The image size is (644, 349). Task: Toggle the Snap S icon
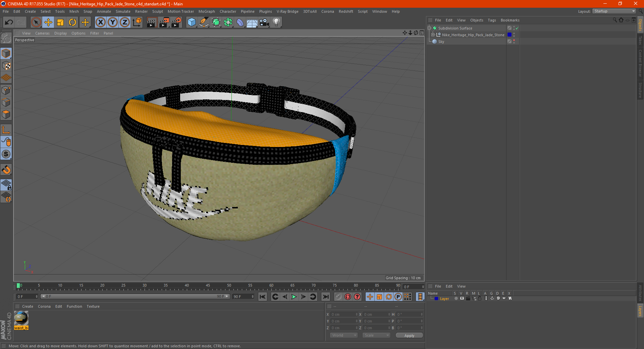pos(6,154)
